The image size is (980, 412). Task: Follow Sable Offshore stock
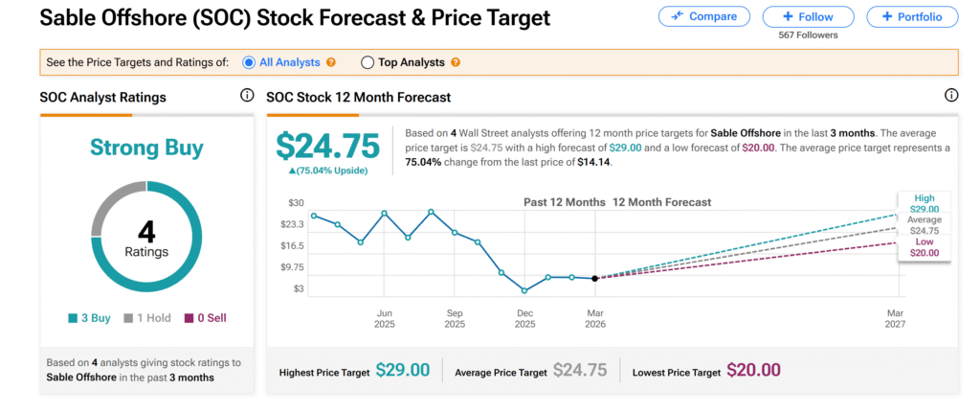[808, 16]
